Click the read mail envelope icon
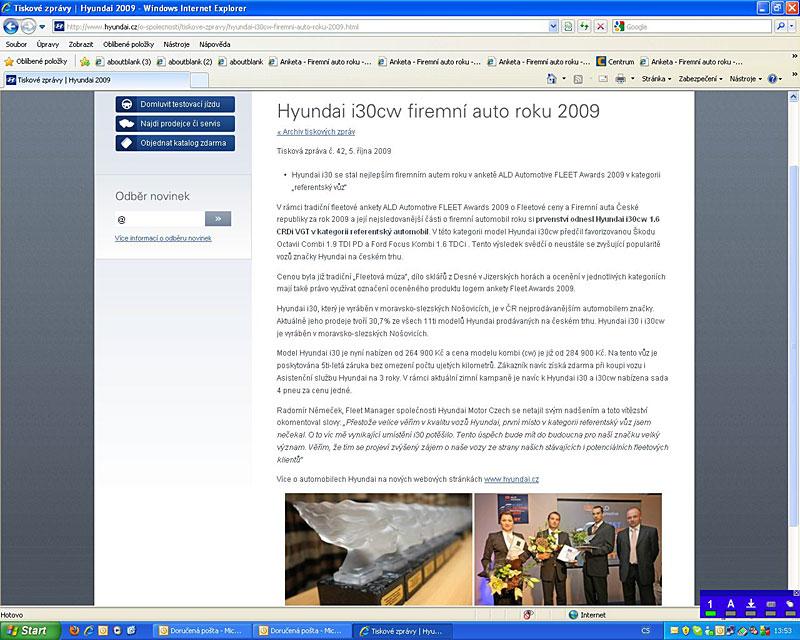 point(603,79)
